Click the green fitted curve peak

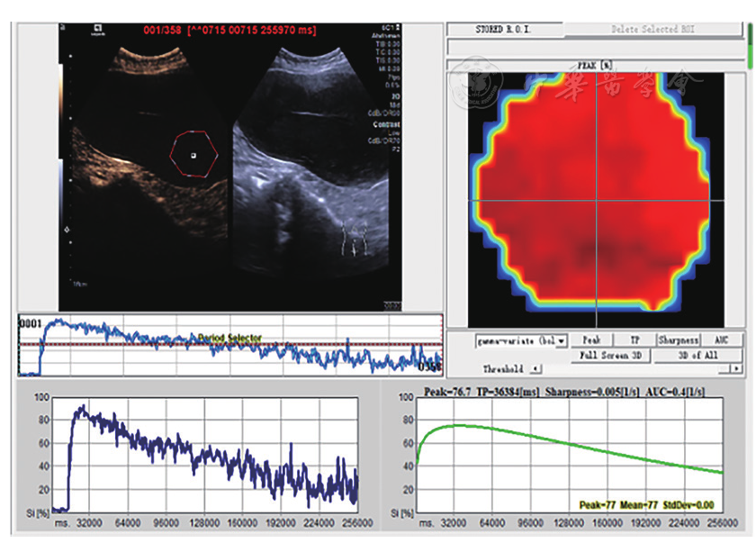click(457, 425)
